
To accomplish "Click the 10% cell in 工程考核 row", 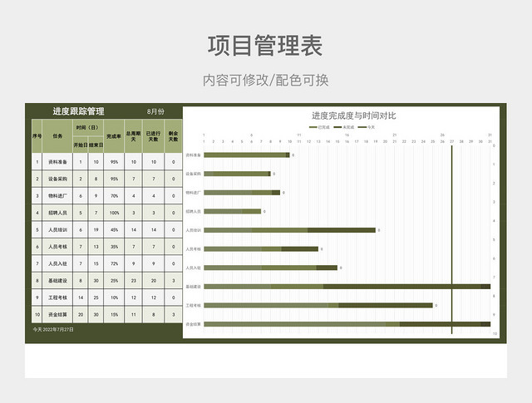I will point(114,297).
